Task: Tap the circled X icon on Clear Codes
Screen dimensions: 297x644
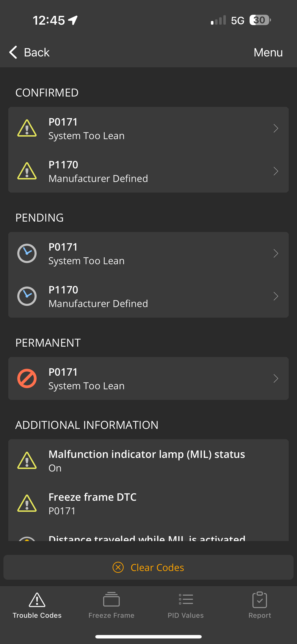Action: (x=118, y=567)
